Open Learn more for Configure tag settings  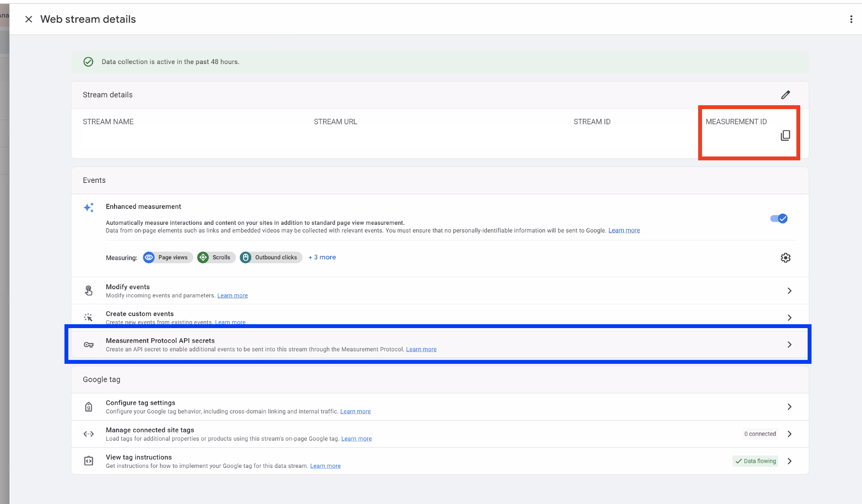[355, 412]
